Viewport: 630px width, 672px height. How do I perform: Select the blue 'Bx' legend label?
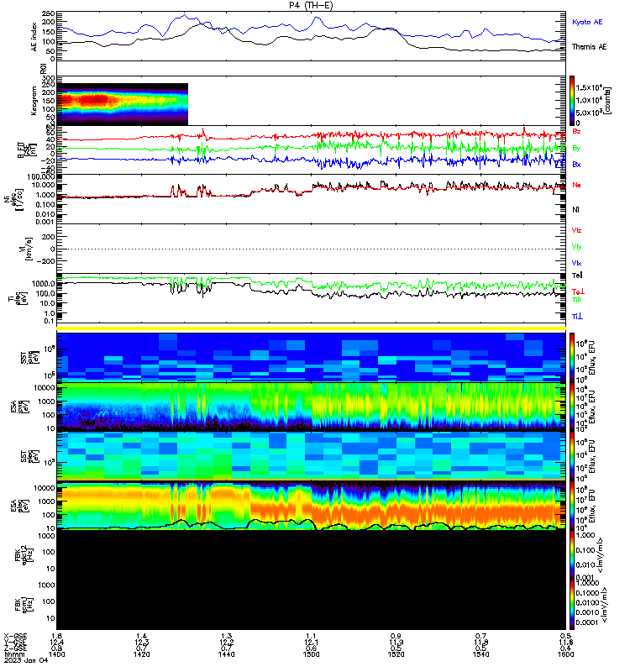576,165
